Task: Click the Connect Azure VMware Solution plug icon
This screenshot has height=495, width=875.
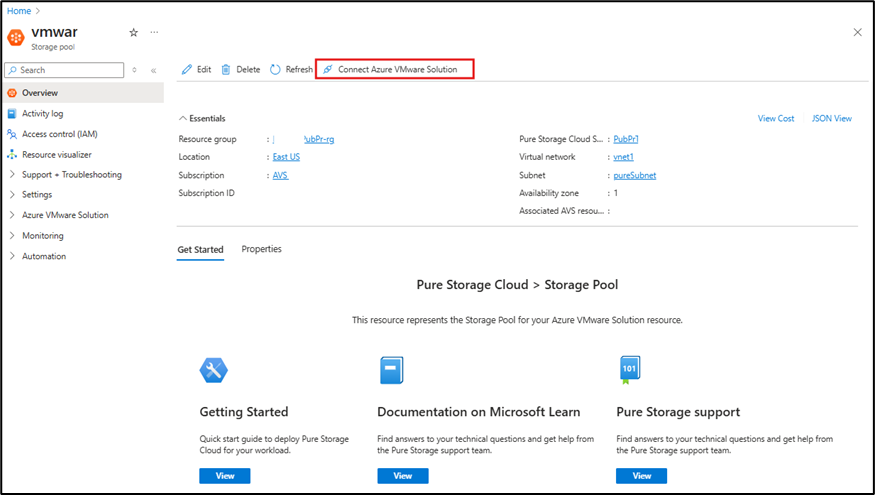Action: pos(328,70)
